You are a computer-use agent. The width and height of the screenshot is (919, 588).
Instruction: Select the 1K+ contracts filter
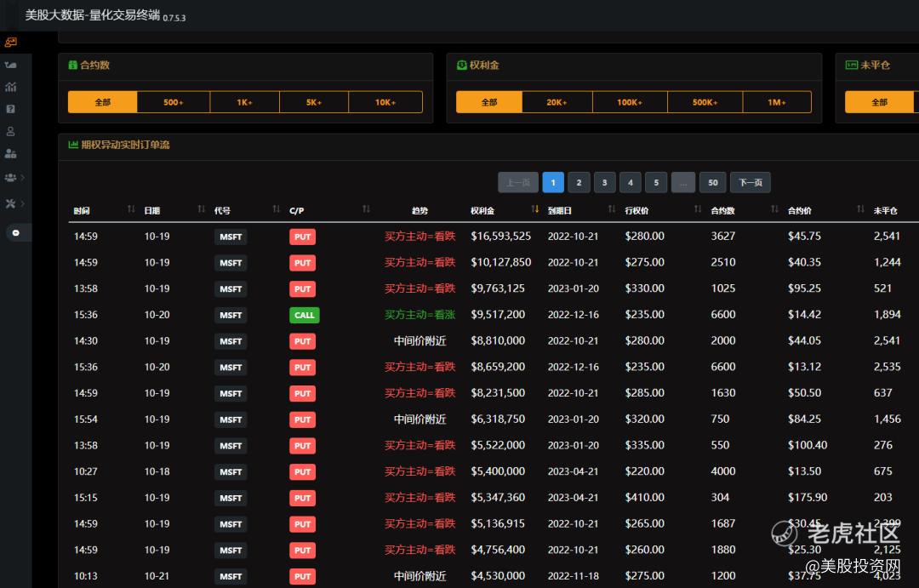coord(245,102)
